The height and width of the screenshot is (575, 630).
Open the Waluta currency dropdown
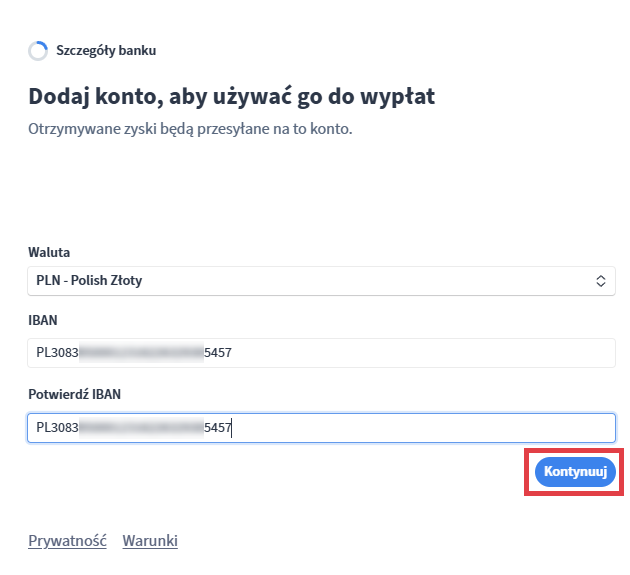[x=320, y=281]
